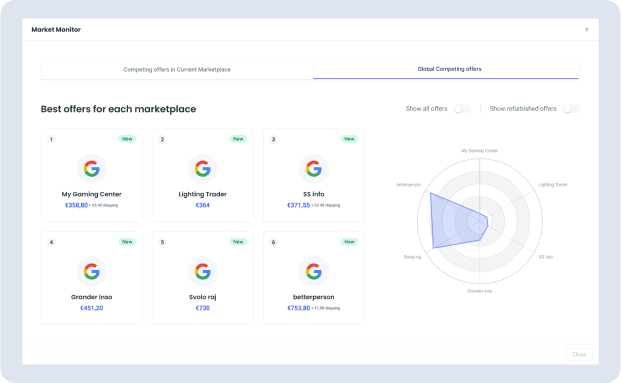This screenshot has height=383, width=621.
Task: Click the €730 price on Svolo raj
Action: tap(203, 308)
